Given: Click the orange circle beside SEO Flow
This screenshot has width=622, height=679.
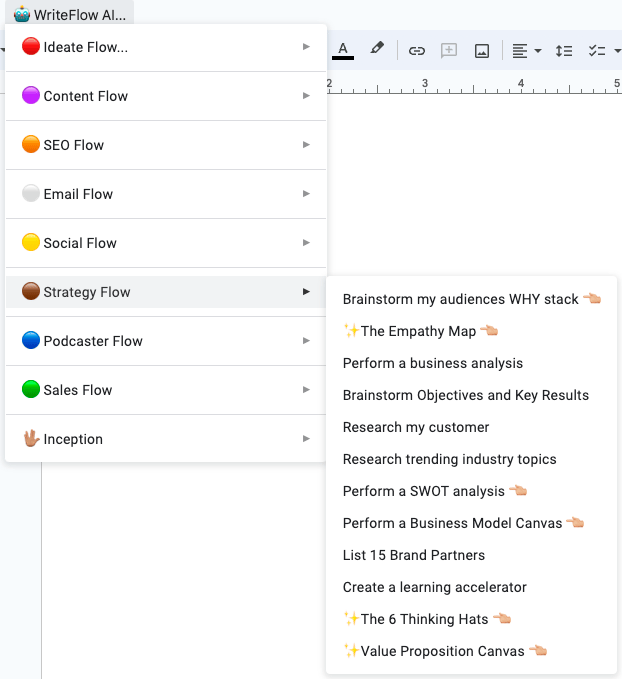Looking at the screenshot, I should click(31, 144).
